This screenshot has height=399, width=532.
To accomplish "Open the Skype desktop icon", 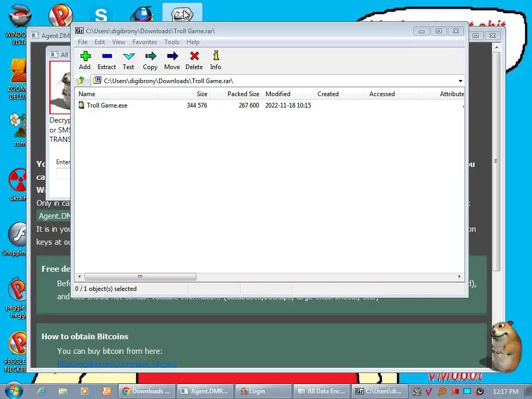I will point(101,15).
